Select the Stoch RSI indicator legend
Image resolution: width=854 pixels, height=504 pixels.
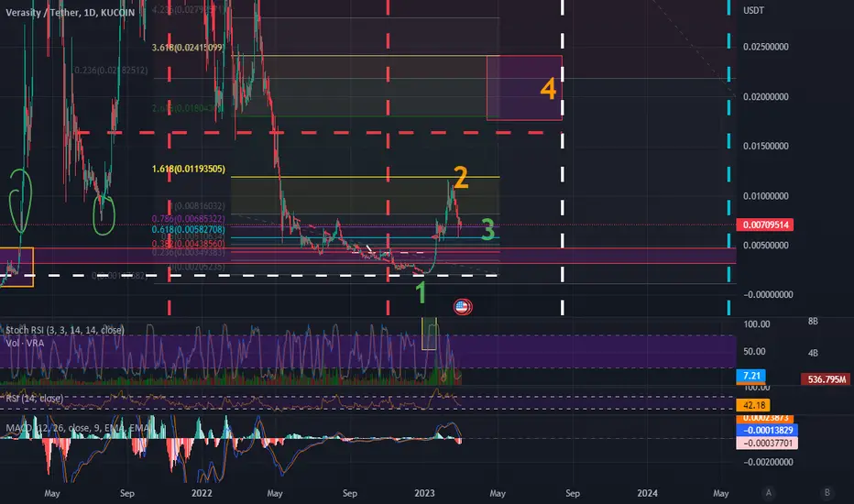65,330
